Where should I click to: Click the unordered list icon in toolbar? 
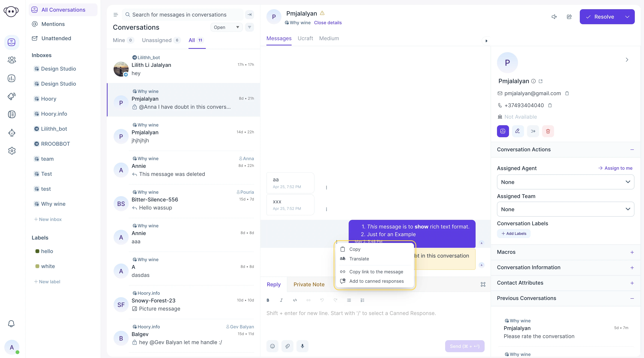tap(348, 300)
